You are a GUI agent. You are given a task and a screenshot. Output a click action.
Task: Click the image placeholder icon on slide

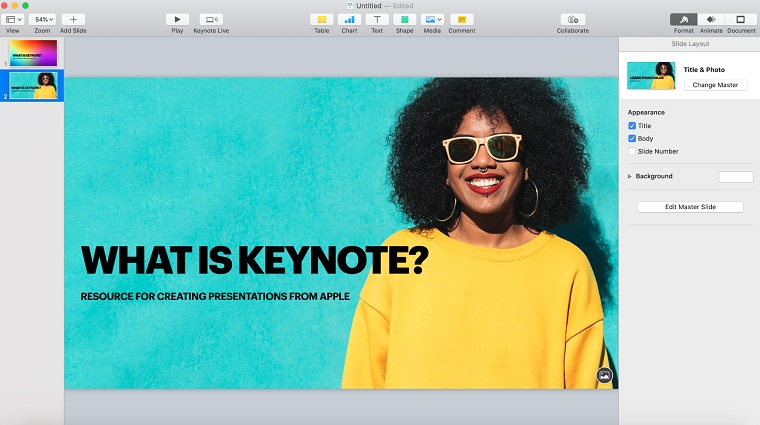tap(604, 375)
